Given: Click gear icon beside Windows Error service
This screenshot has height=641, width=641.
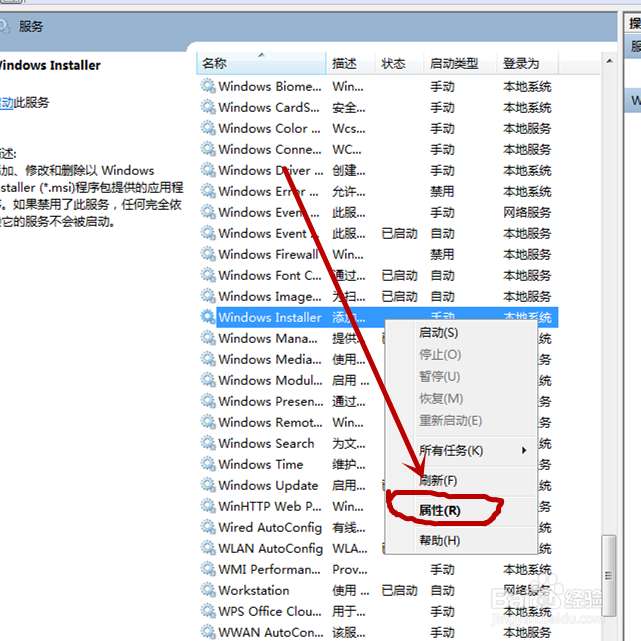Looking at the screenshot, I should [x=208, y=191].
